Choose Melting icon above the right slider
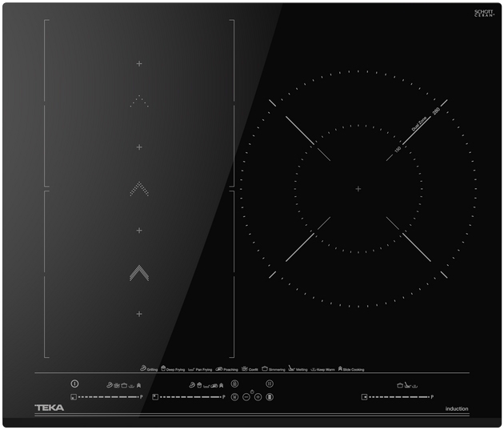This screenshot has height=430, width=504. (407, 385)
